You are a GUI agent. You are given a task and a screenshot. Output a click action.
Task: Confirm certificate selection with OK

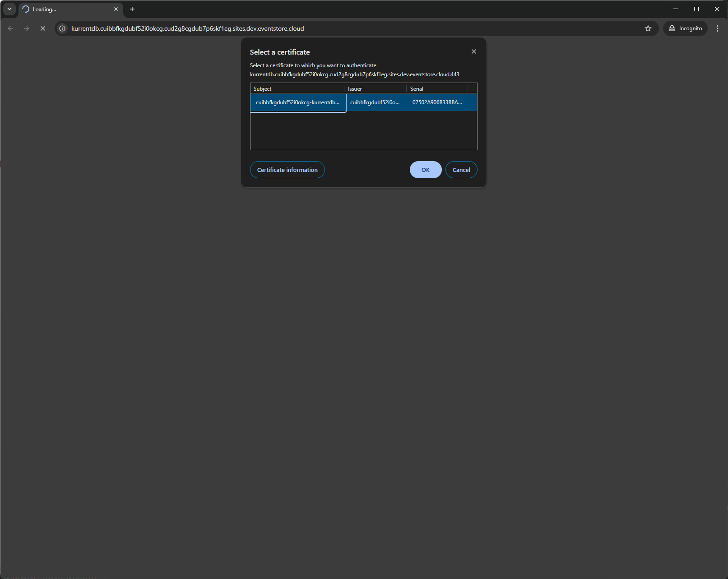pyautogui.click(x=425, y=170)
